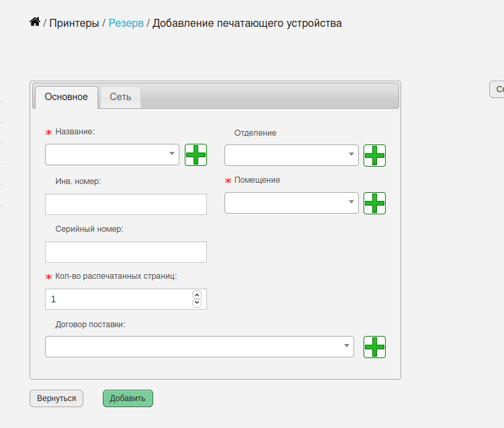The image size is (504, 428).
Task: Add new printer name via green plus
Action: pos(196,155)
